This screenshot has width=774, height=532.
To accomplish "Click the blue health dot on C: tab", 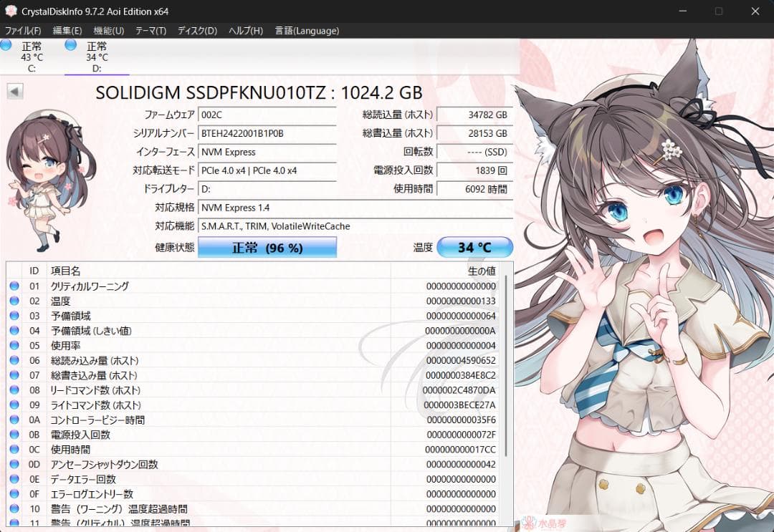I will pos(6,45).
